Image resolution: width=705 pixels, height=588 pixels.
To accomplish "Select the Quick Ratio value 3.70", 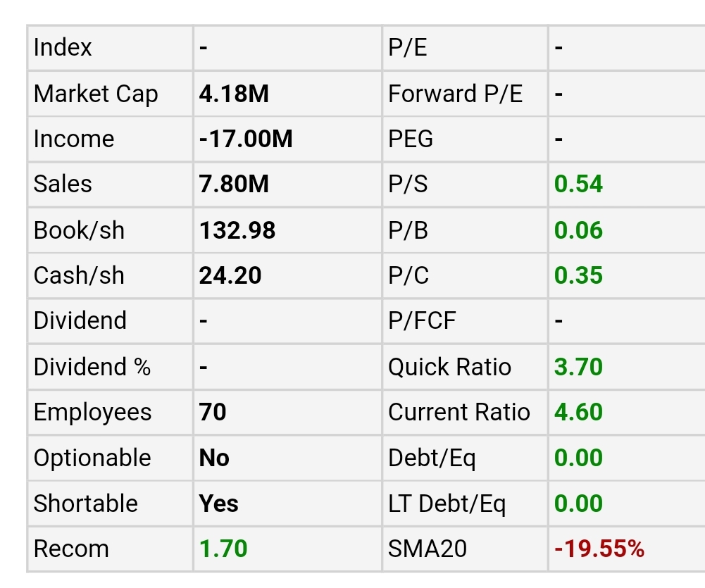I will (x=578, y=367).
